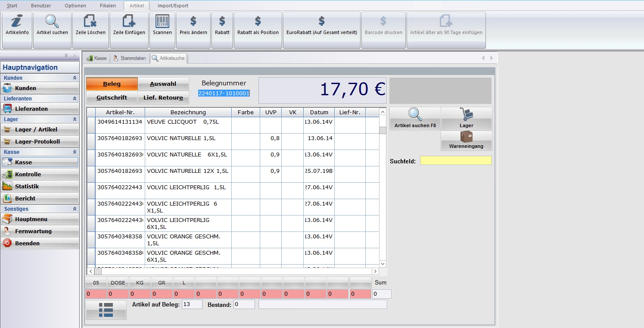
Task: Click the Artikel suchen magnifier in the ribbon
Action: (52, 26)
